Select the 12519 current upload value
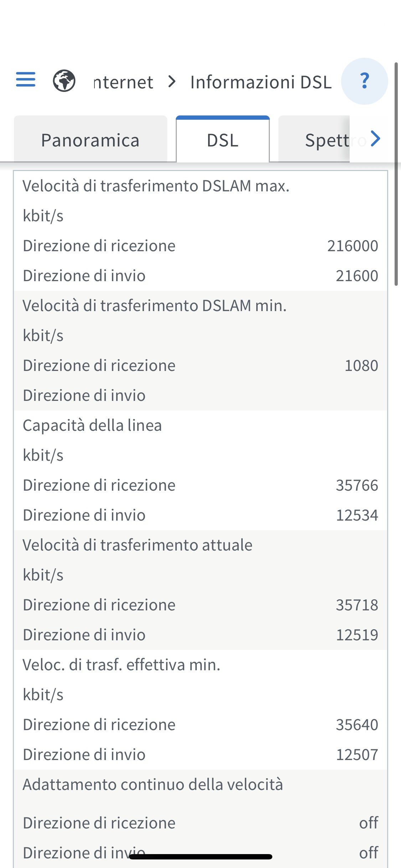This screenshot has height=868, width=401. [357, 635]
